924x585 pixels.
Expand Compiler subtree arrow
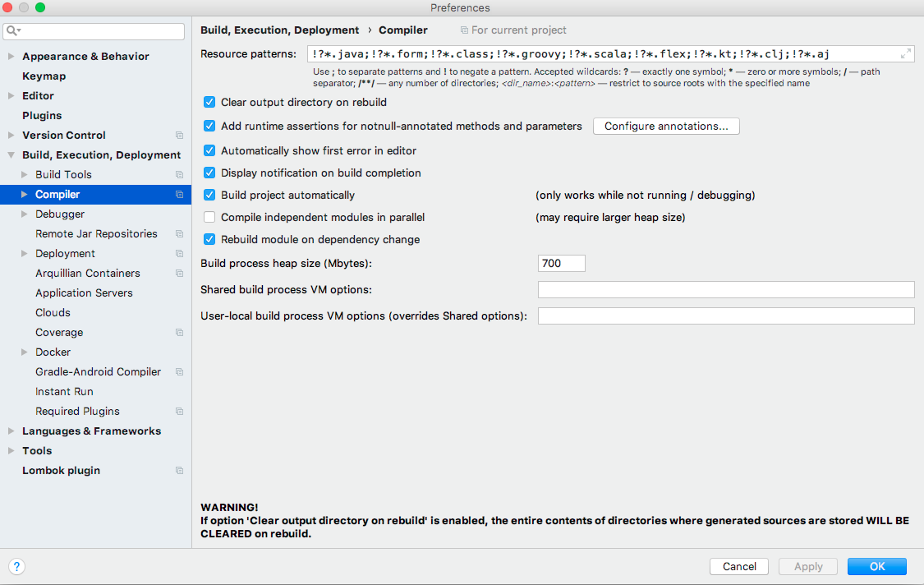pyautogui.click(x=24, y=194)
